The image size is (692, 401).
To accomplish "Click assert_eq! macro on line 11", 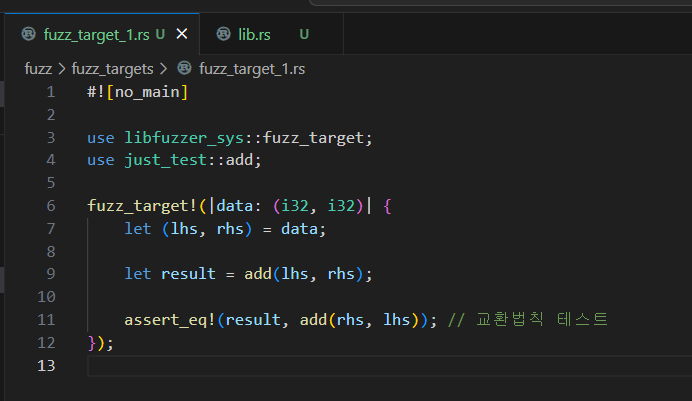I will pyautogui.click(x=170, y=319).
